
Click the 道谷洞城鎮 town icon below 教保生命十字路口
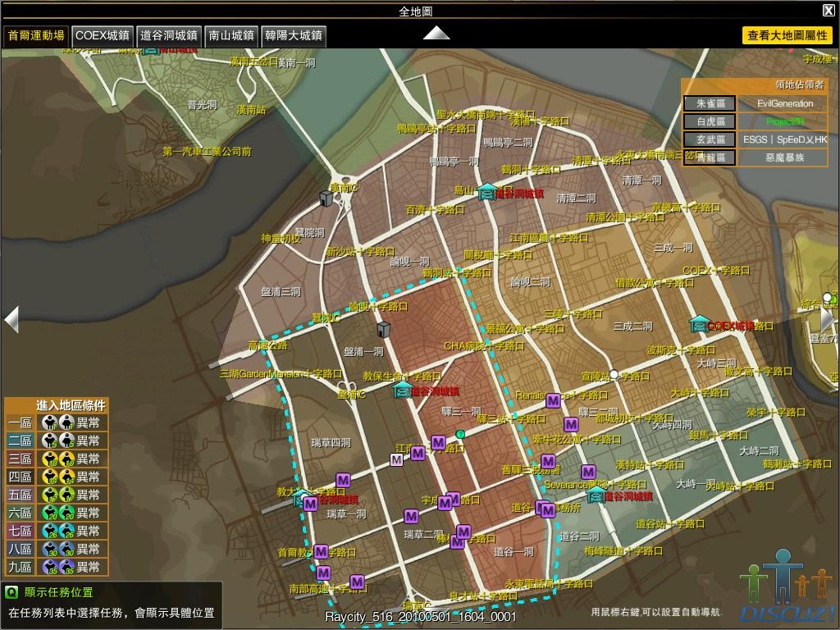403,389
